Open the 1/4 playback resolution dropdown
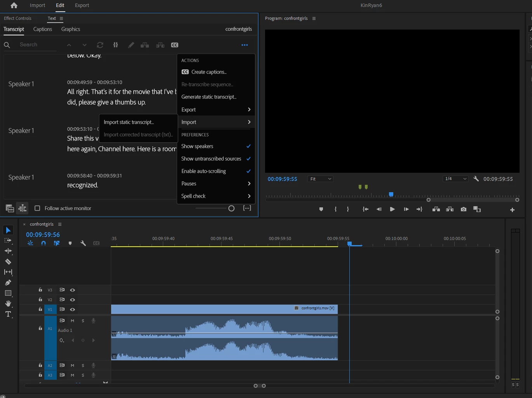Screen dimensions: 532x398 455,179
